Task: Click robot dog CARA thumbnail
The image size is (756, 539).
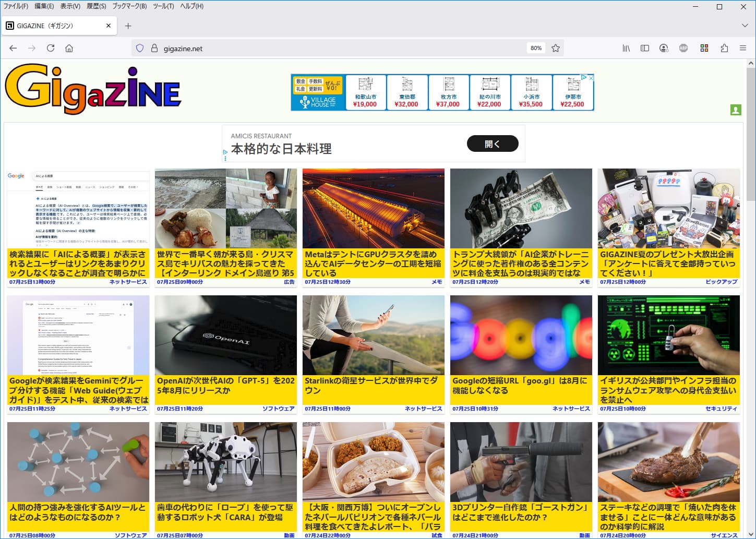Action: point(226,462)
